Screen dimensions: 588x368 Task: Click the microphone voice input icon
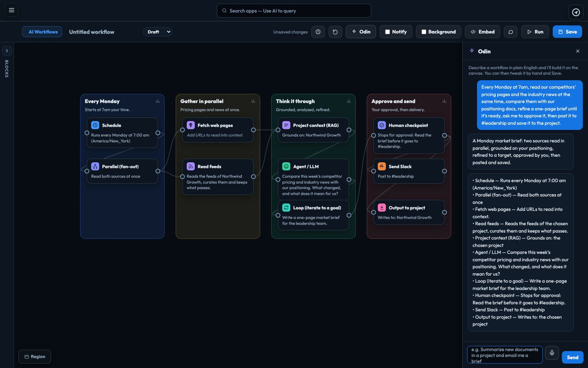pos(552,353)
